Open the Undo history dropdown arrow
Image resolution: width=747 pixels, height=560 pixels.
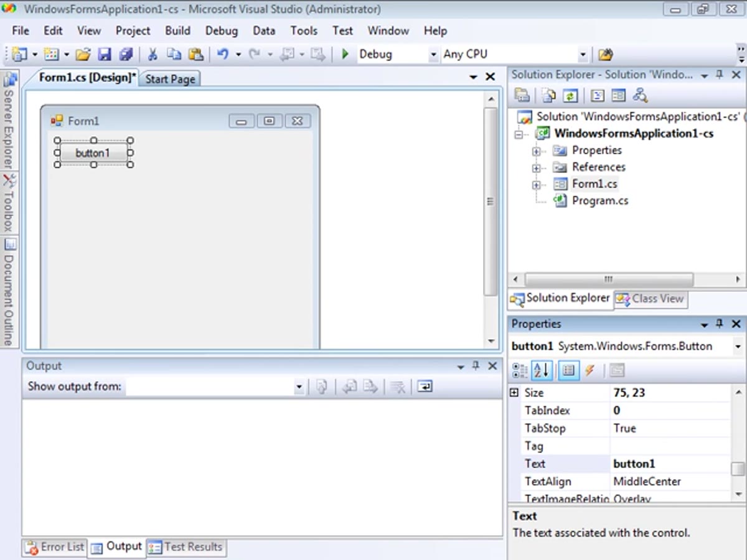(x=238, y=55)
